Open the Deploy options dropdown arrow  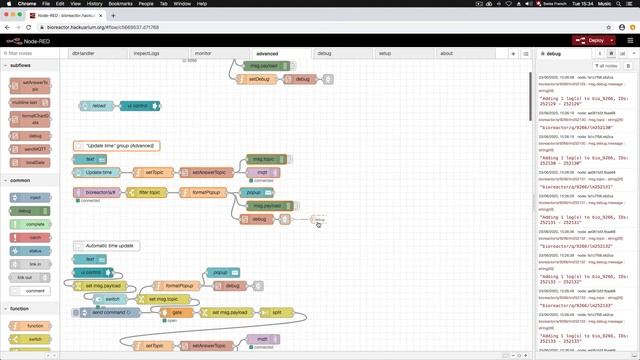[612, 40]
